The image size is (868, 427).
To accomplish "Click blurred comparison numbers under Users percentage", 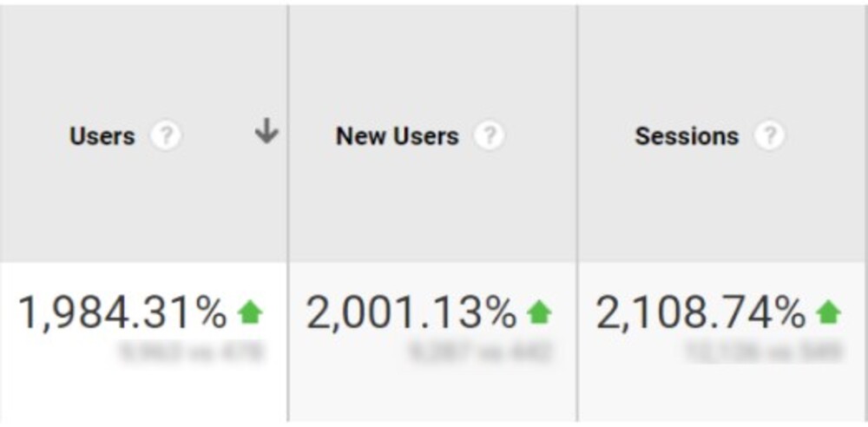I will coord(190,352).
